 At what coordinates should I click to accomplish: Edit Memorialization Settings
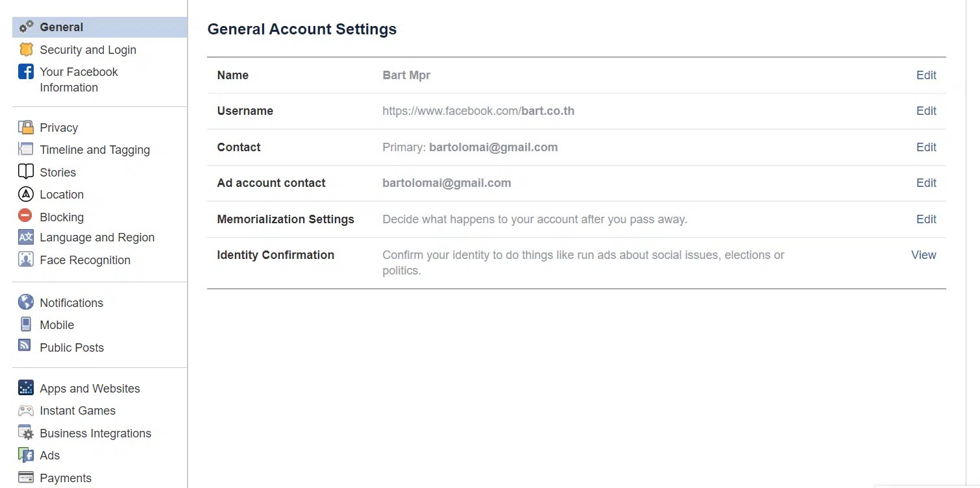(926, 219)
